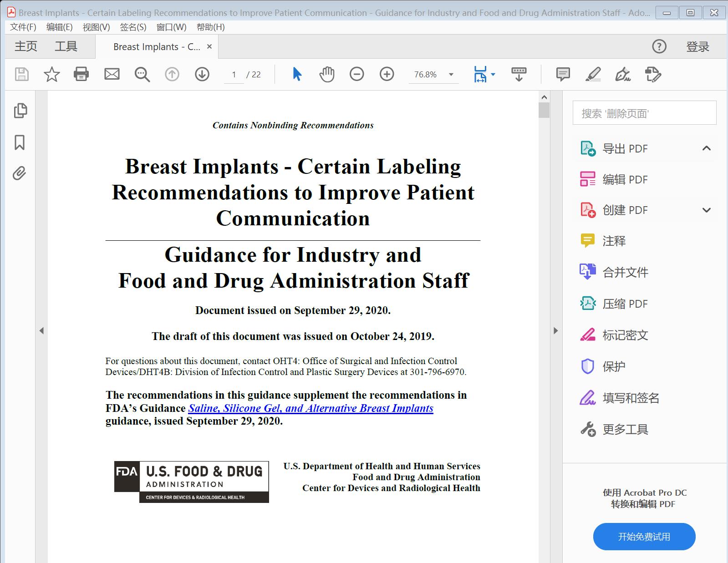
Task: Click the 开始免费试用 button
Action: [x=644, y=537]
